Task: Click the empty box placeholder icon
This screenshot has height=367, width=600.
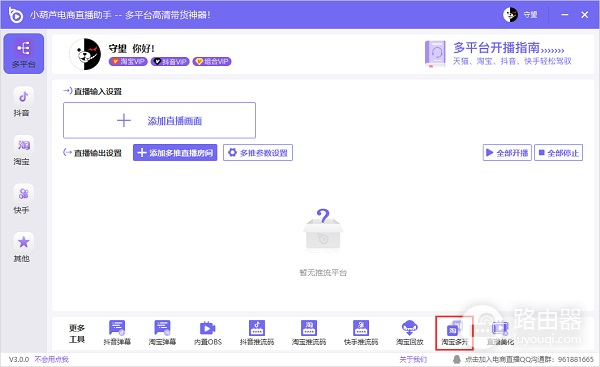Action: tap(323, 230)
